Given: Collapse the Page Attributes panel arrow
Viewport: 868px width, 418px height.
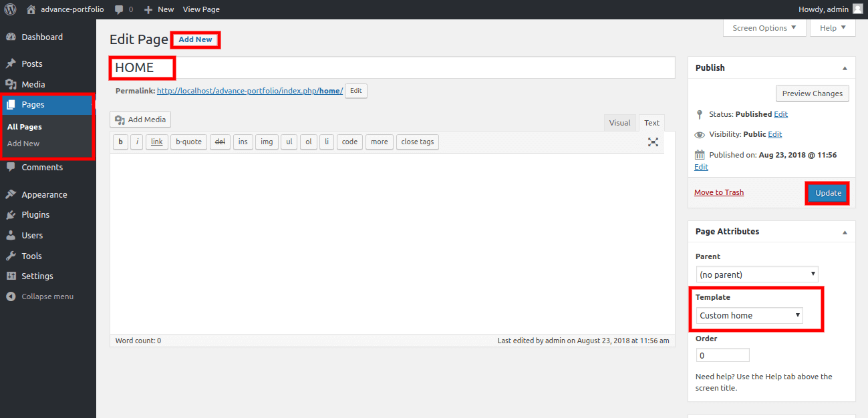Looking at the screenshot, I should tap(845, 232).
